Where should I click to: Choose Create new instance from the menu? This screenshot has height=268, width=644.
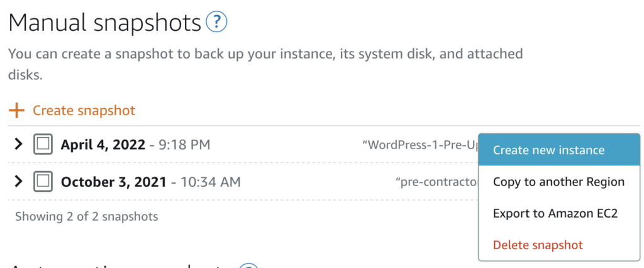click(548, 150)
